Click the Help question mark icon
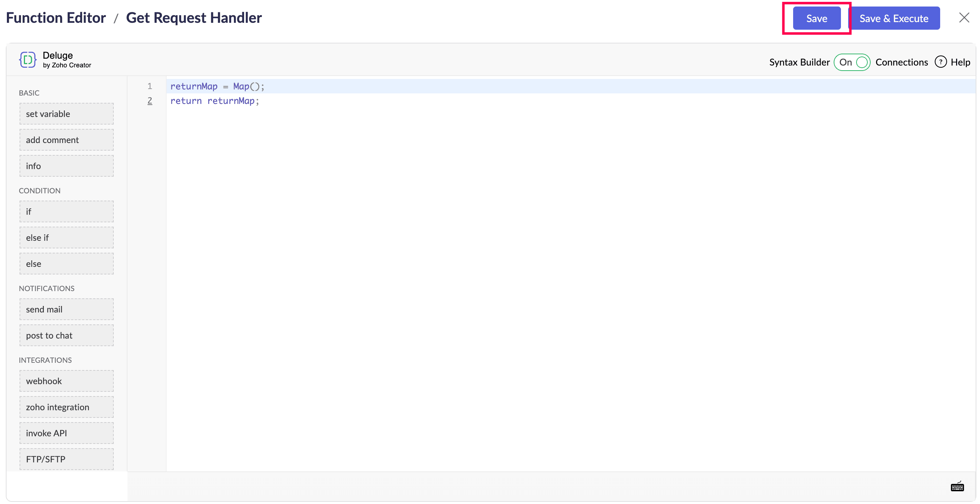The width and height of the screenshot is (980, 504). [940, 62]
